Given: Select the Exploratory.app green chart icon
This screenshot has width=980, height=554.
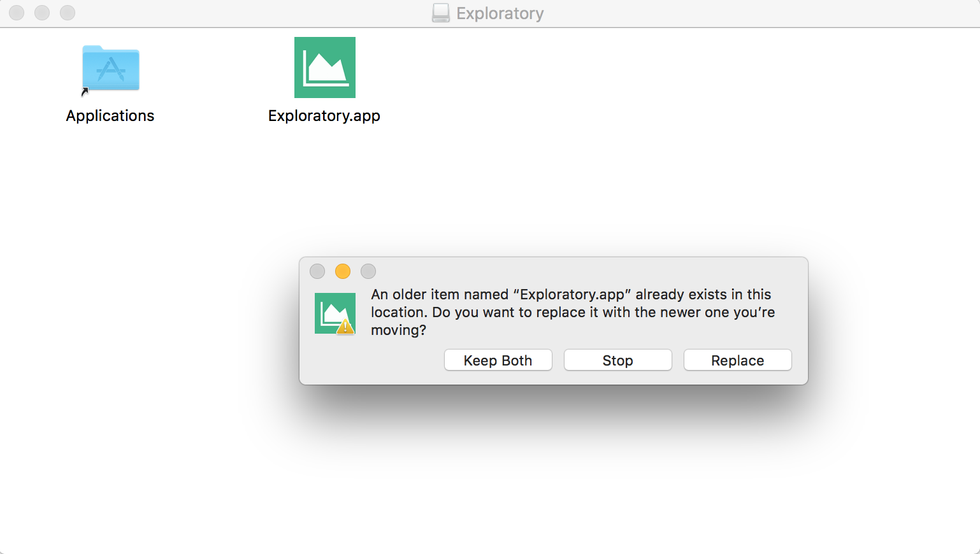Looking at the screenshot, I should tap(325, 67).
